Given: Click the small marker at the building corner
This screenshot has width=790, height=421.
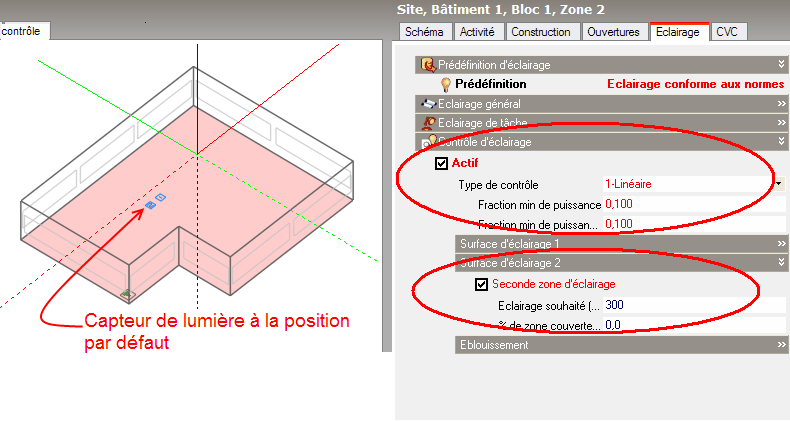Looking at the screenshot, I should (x=127, y=294).
